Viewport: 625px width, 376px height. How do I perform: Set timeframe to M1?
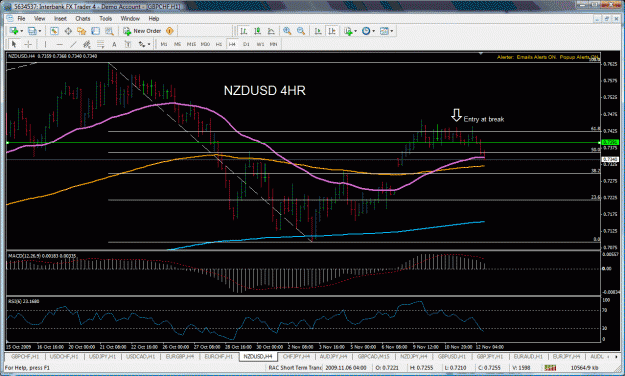[x=164, y=44]
